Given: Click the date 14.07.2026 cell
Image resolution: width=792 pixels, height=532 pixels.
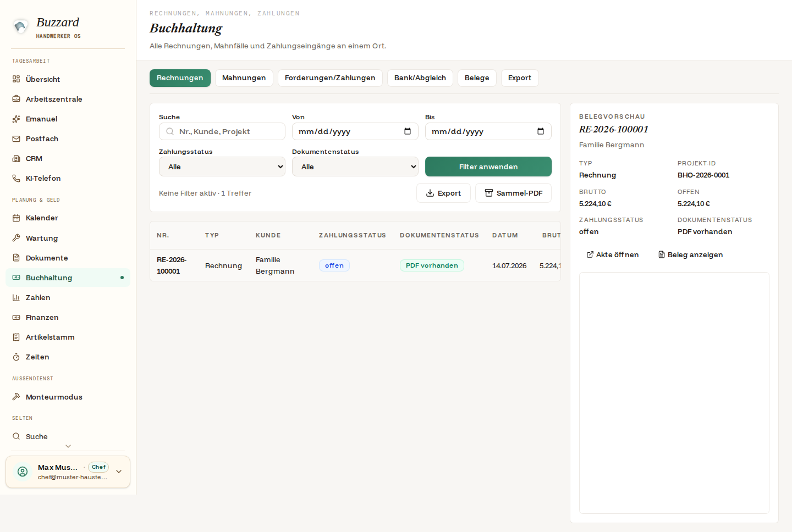Looking at the screenshot, I should coord(509,265).
